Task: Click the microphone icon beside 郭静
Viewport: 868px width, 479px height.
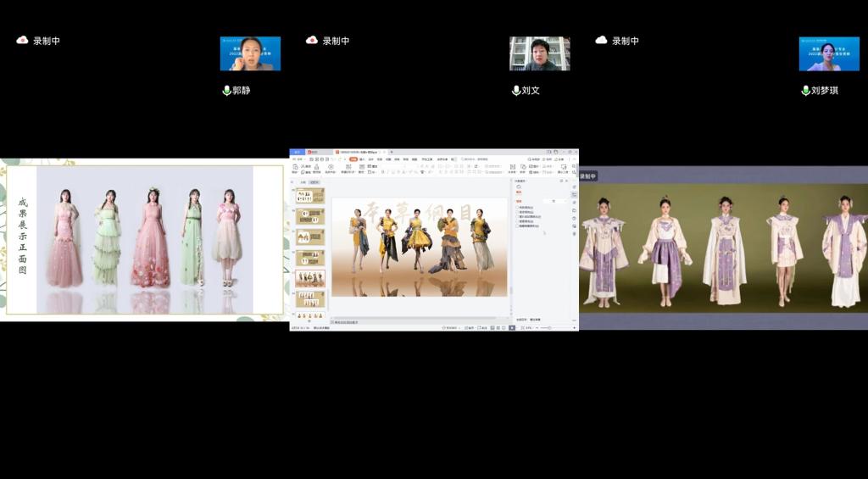Action: pyautogui.click(x=226, y=91)
